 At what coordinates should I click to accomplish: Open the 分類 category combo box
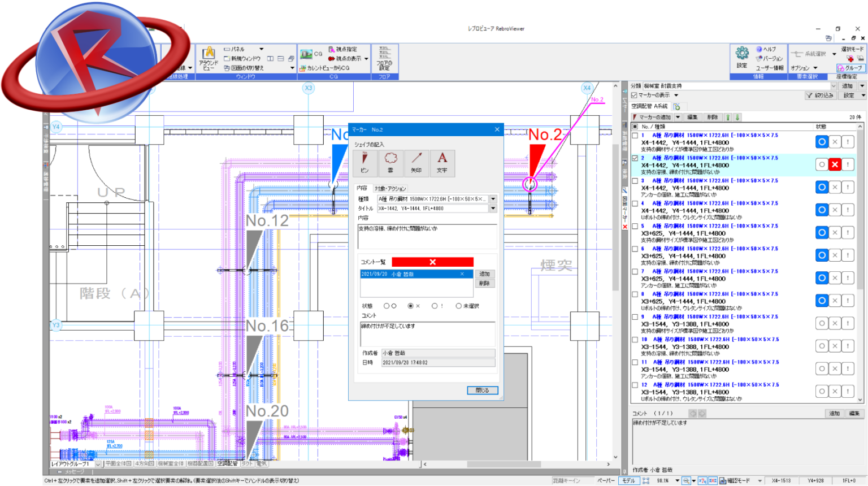tap(833, 86)
